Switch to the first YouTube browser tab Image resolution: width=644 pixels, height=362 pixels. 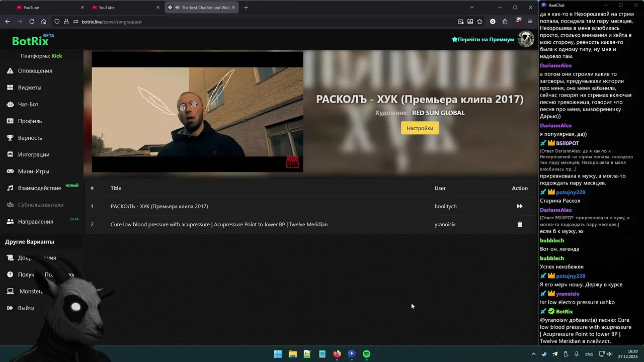pyautogui.click(x=49, y=8)
